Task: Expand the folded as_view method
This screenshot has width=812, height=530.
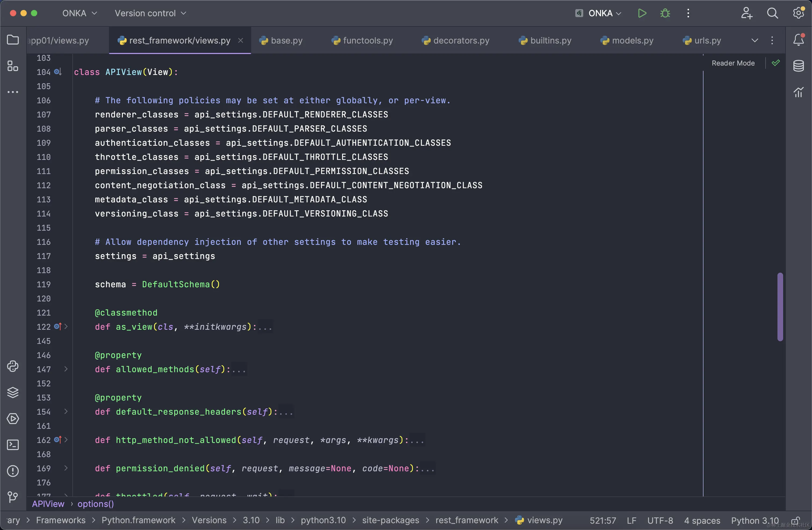Action: (x=66, y=327)
